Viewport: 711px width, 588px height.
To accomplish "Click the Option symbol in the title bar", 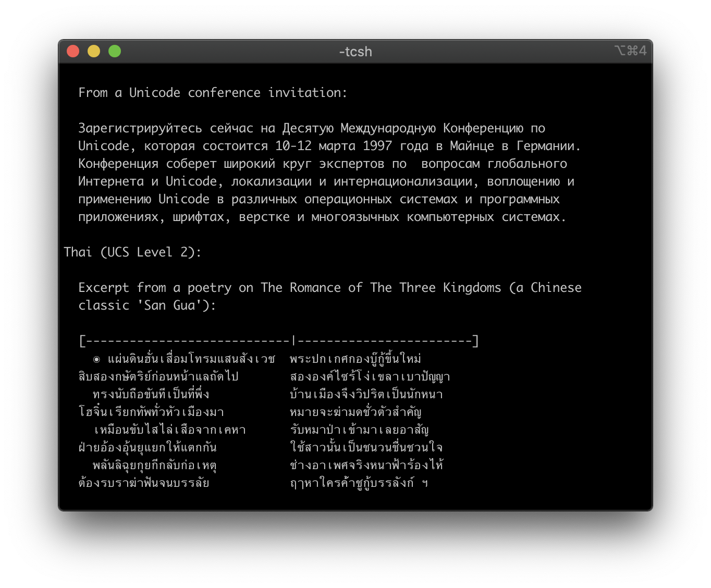I will 619,51.
